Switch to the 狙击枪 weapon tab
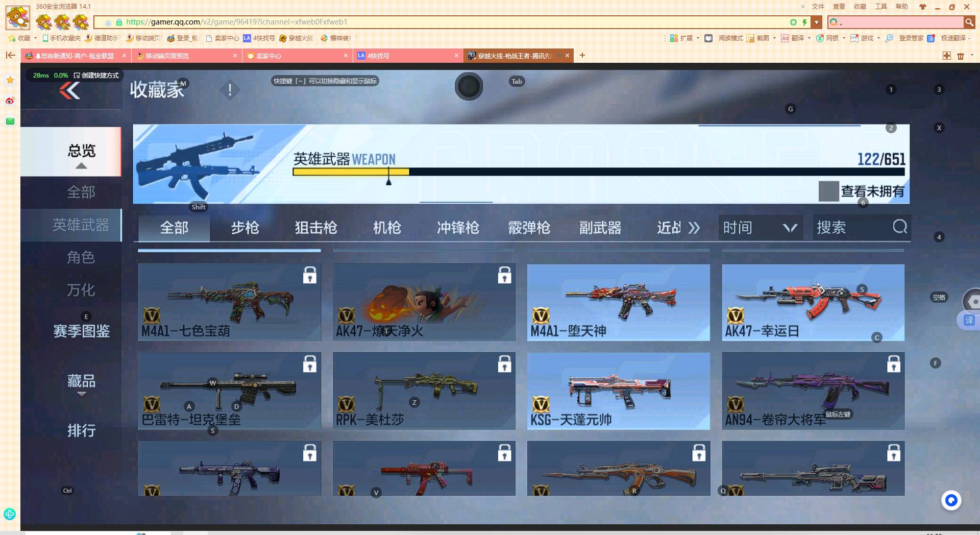This screenshot has height=535, width=980. click(x=315, y=228)
